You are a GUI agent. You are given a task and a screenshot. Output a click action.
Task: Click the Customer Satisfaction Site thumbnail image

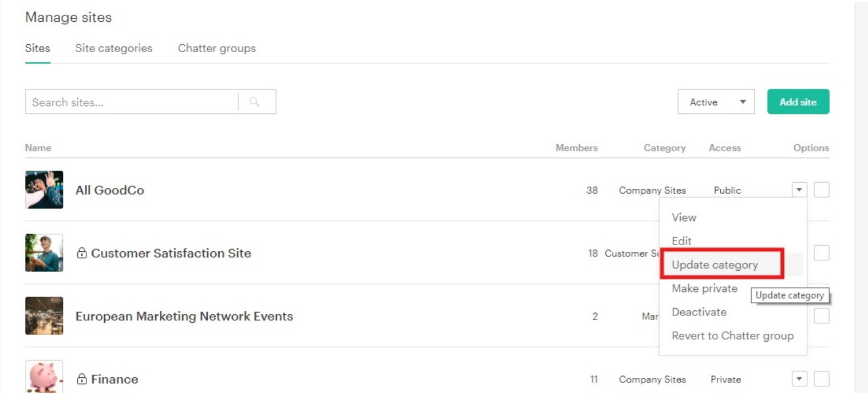(44, 252)
